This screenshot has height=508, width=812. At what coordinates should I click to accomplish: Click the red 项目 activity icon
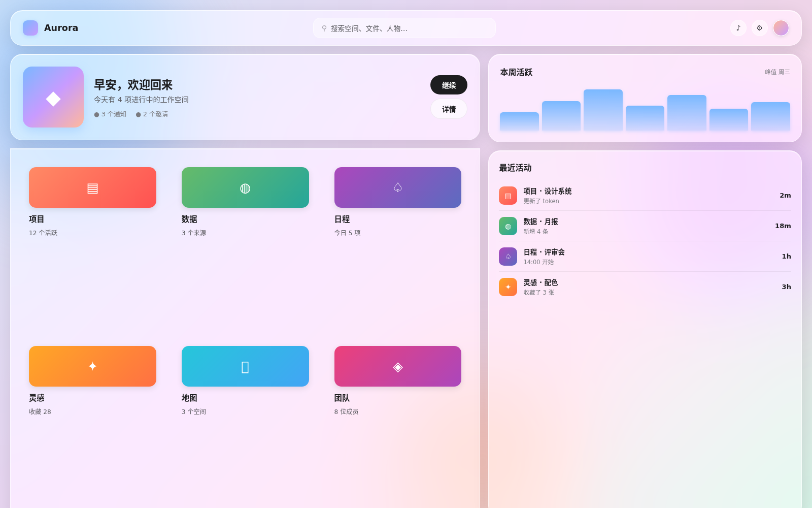pos(508,196)
